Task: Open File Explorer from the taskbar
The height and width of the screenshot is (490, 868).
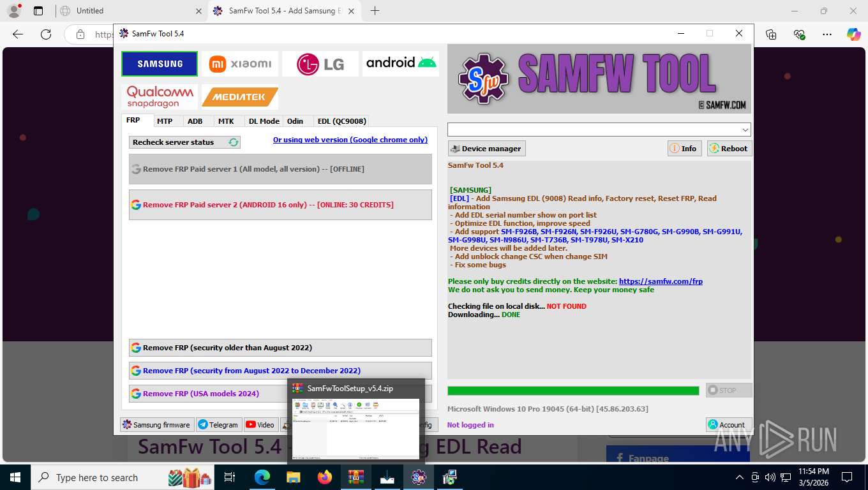Action: click(x=293, y=477)
